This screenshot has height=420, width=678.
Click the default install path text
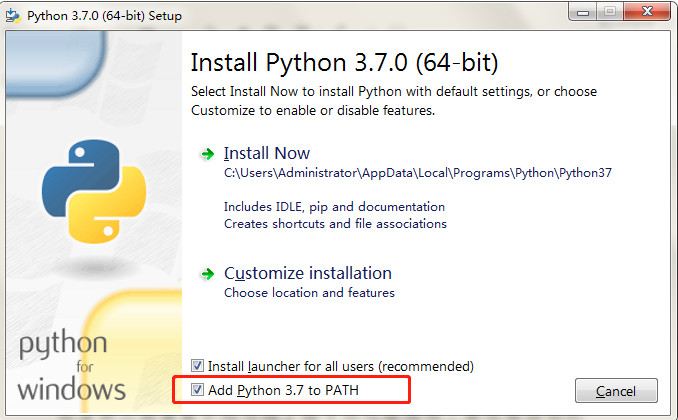(418, 173)
